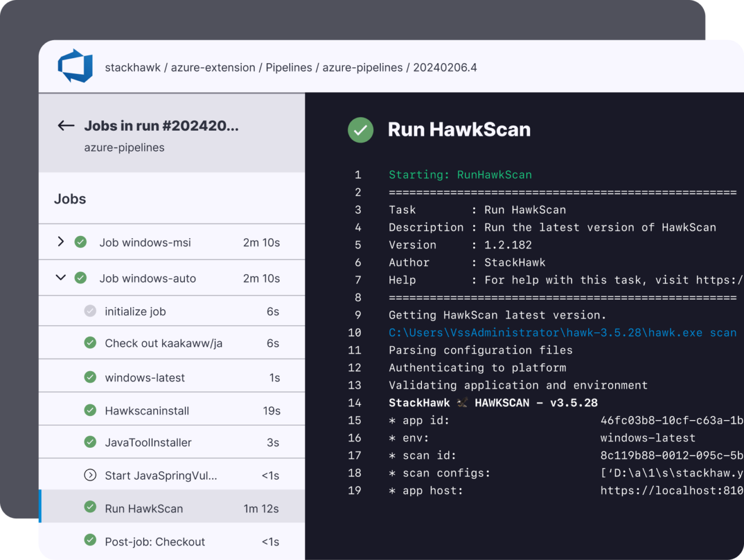Select the Job windows-auto row
This screenshot has width=744, height=560.
point(172,278)
